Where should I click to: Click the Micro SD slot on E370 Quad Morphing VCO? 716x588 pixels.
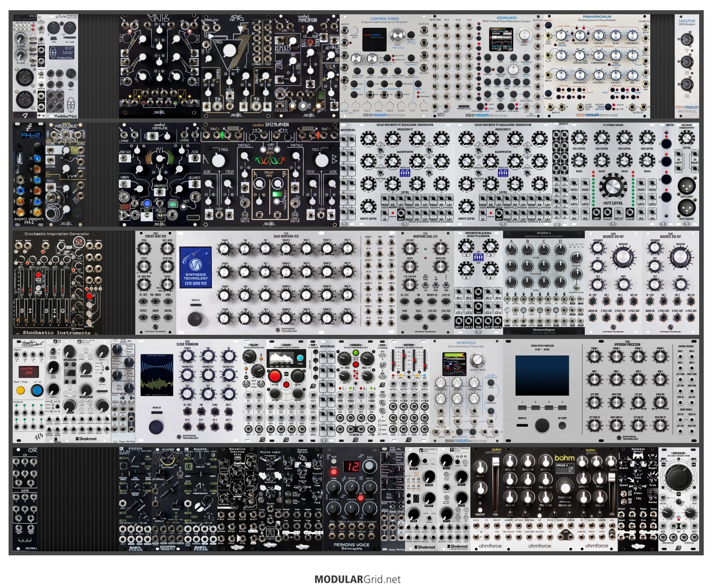point(195,305)
